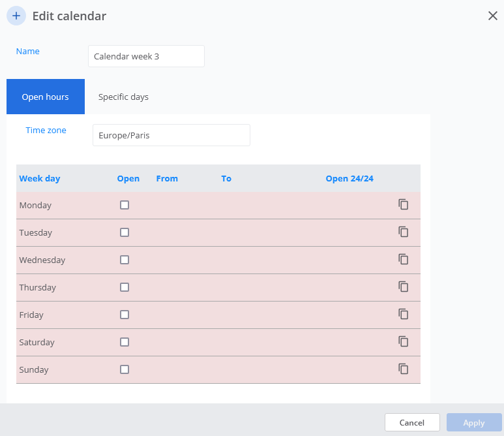Open the Time zone Europe/Paris dropdown

click(171, 135)
